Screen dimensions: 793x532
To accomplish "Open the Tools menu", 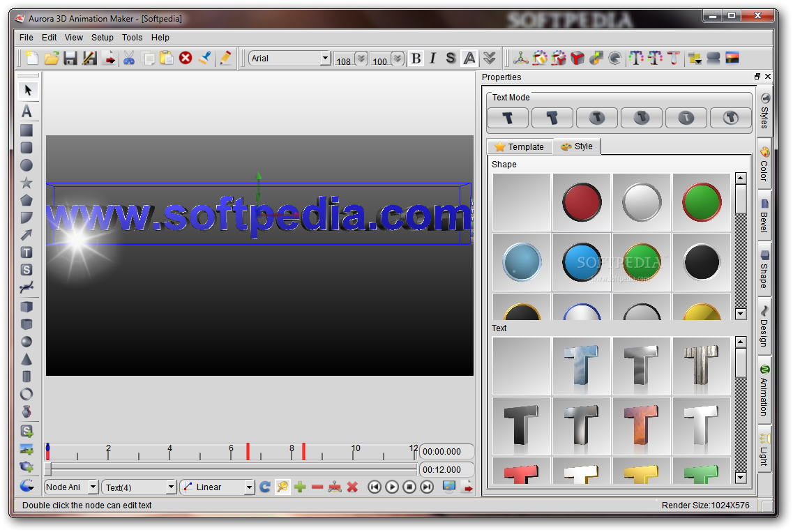I will pyautogui.click(x=132, y=38).
